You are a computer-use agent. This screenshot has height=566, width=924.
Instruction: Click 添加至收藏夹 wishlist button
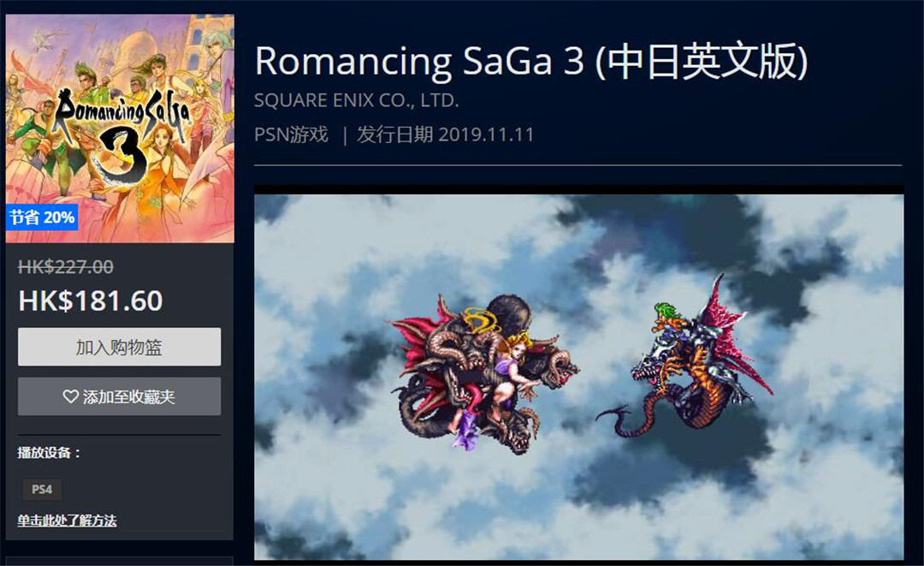click(120, 396)
